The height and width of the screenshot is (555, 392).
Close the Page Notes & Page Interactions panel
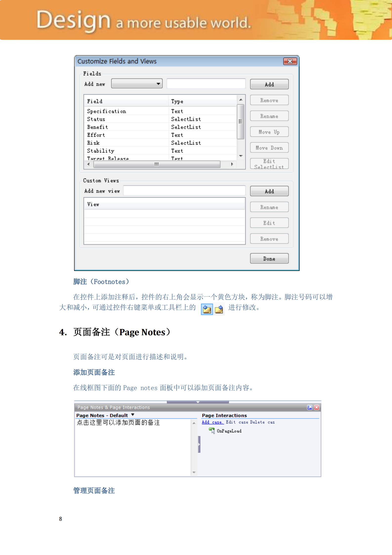pyautogui.click(x=316, y=407)
